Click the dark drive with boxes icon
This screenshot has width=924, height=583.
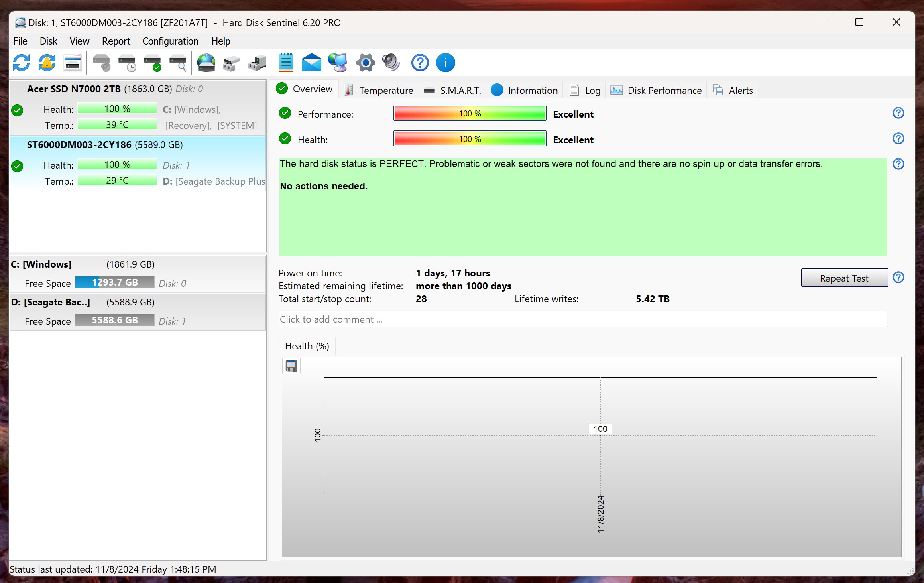(257, 63)
